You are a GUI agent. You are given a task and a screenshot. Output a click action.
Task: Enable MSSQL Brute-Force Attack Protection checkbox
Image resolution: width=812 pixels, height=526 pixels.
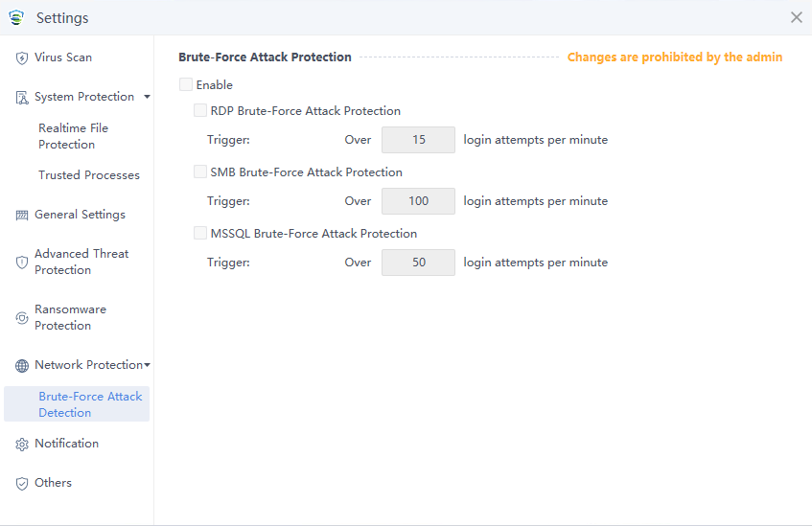coord(200,233)
